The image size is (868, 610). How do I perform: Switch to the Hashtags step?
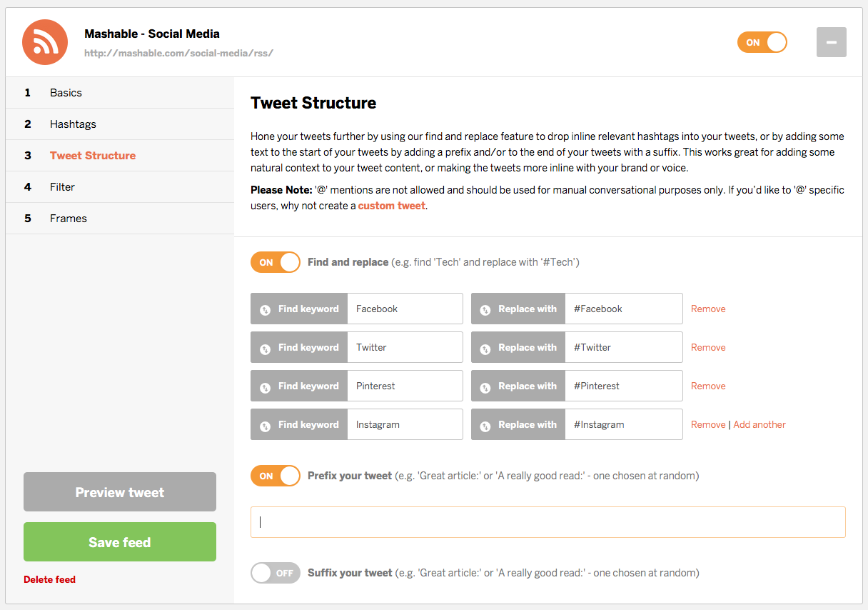73,124
